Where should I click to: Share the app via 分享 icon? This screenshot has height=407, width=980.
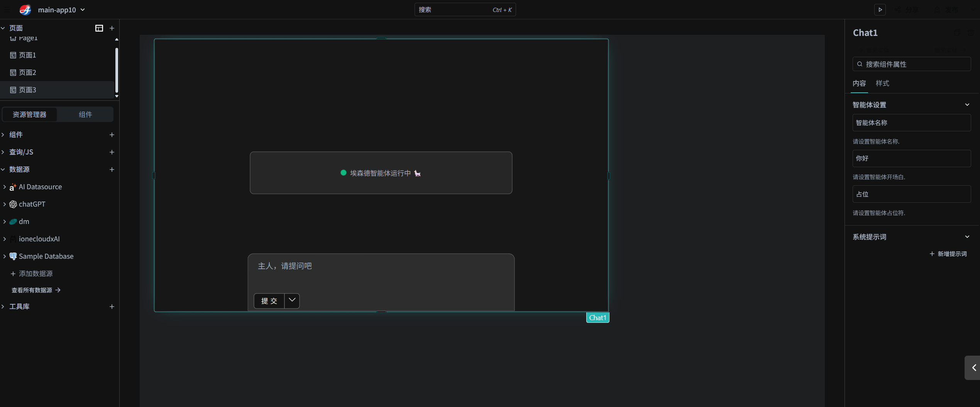point(897,10)
